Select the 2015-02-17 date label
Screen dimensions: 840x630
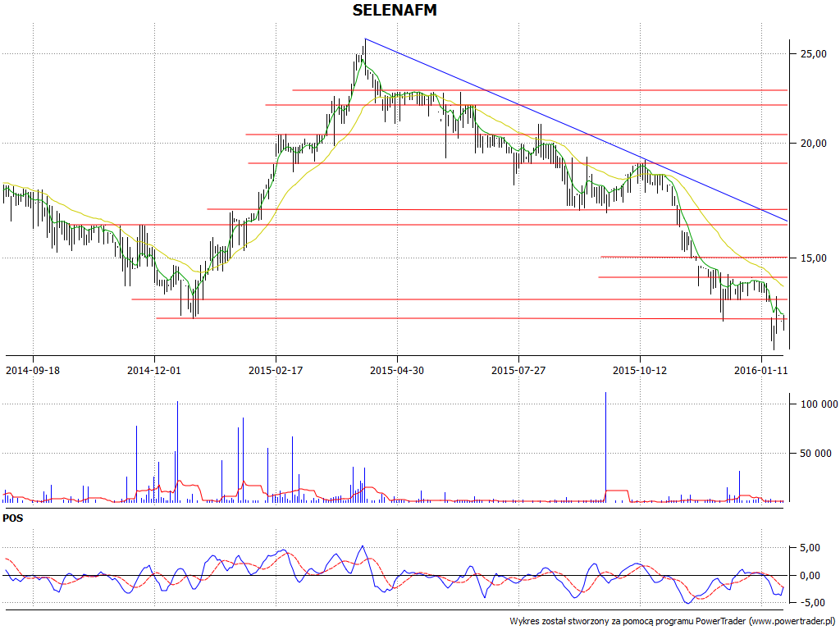[276, 370]
